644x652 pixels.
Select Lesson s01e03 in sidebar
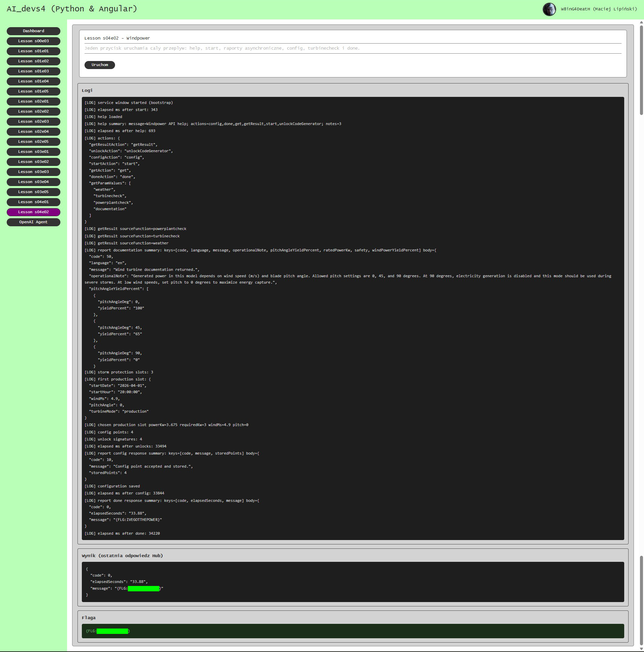coord(34,71)
